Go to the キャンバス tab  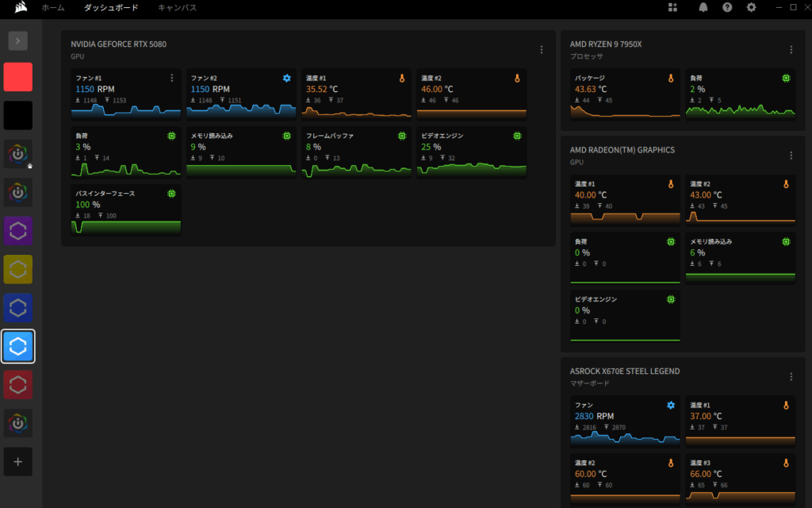click(x=177, y=8)
